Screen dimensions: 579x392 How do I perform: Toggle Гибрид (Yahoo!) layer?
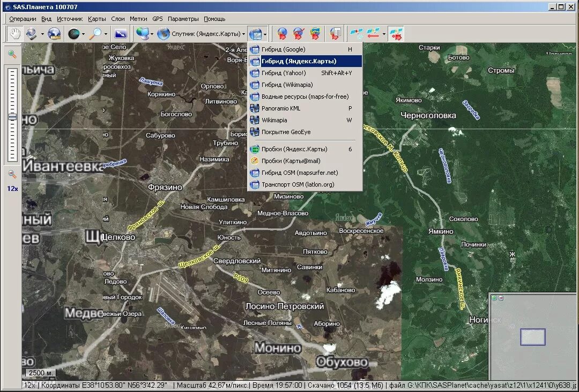[x=305, y=73]
